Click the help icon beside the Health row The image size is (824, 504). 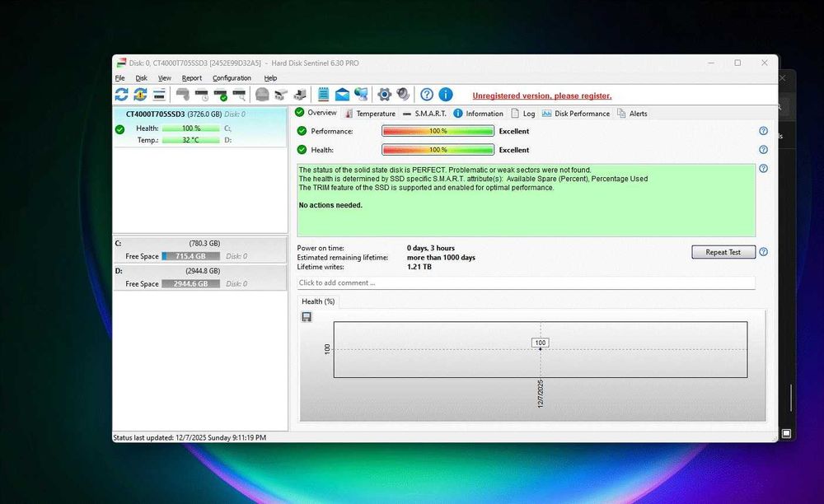(764, 150)
